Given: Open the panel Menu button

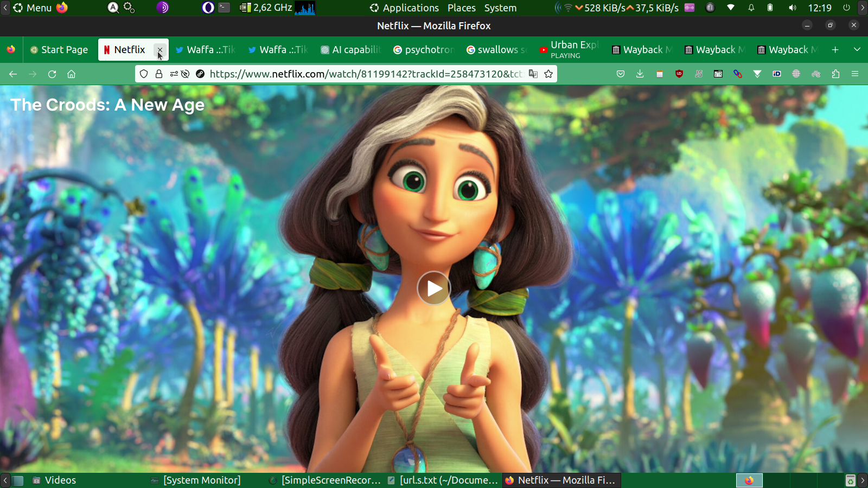Looking at the screenshot, I should pyautogui.click(x=32, y=8).
